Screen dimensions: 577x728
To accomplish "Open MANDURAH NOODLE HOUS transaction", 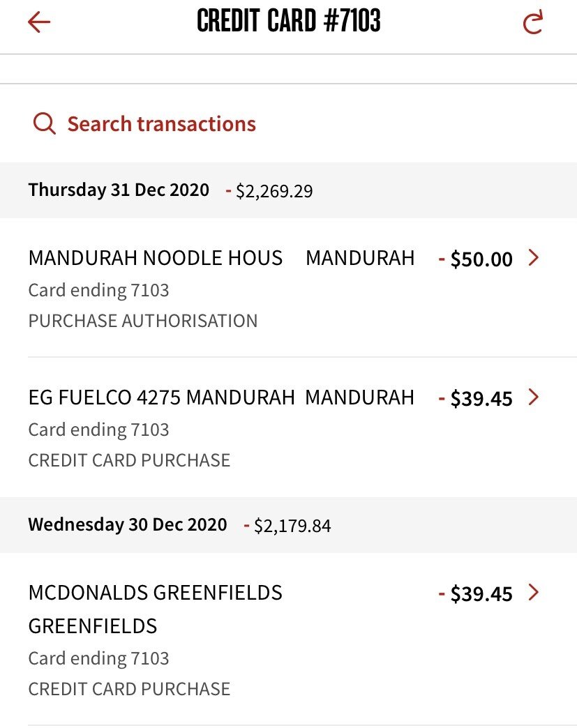I will [x=156, y=258].
